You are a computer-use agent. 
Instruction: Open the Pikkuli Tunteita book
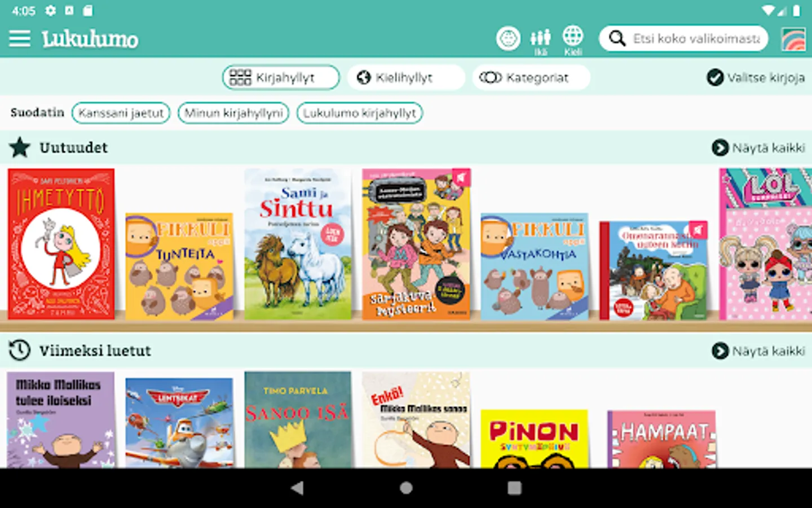coord(179,266)
